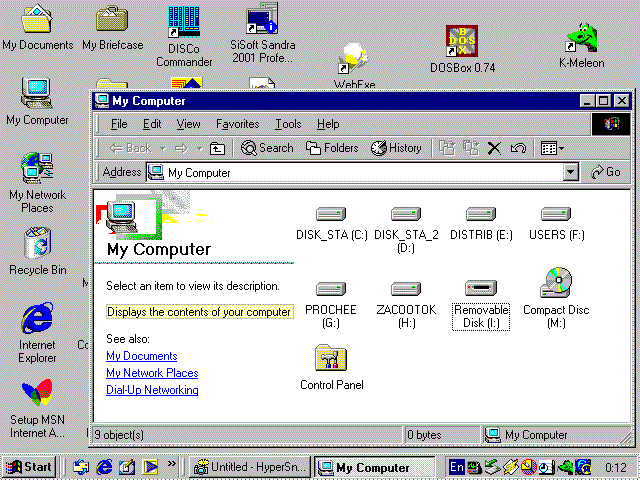
Task: Select the DOSBox 0.74 desktop shortcut
Action: pos(462,49)
